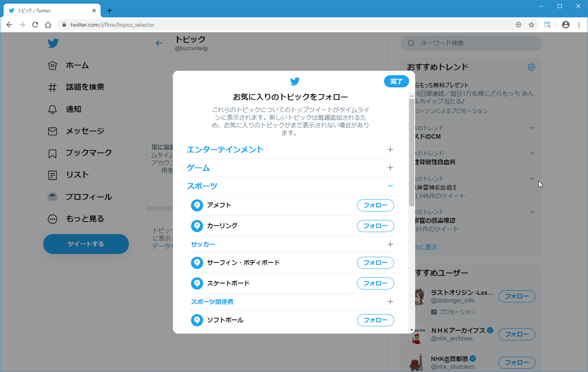Follow the サーフィン・ボディボード topic
Screen dimensions: 588x372
tap(375, 262)
